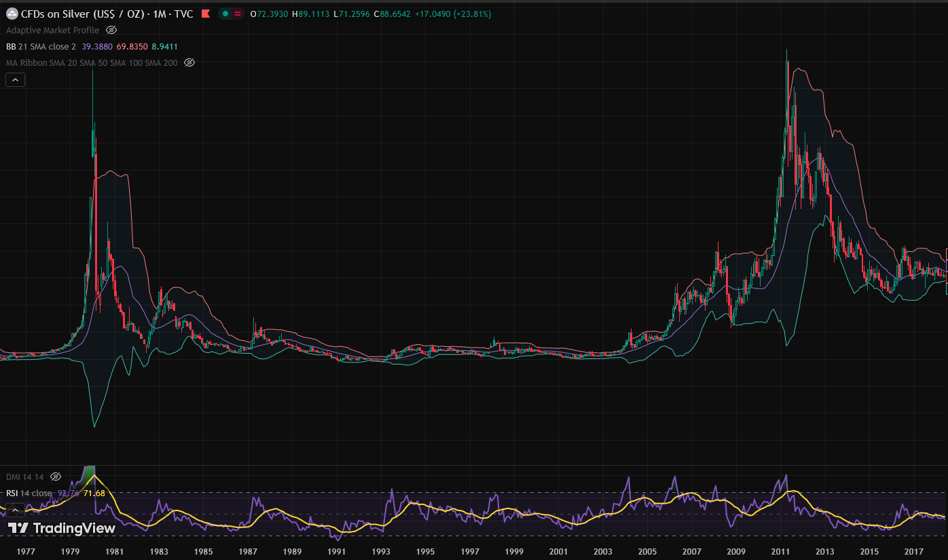Viewport: 948px width, 560px height.
Task: Collapse the main chart indicator legend
Action: (x=15, y=79)
